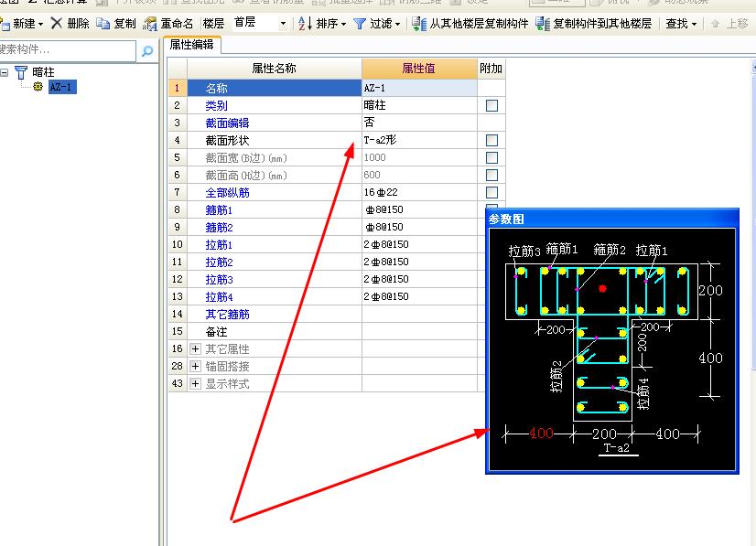
Task: Select the 属性编辑 tab
Action: point(192,45)
